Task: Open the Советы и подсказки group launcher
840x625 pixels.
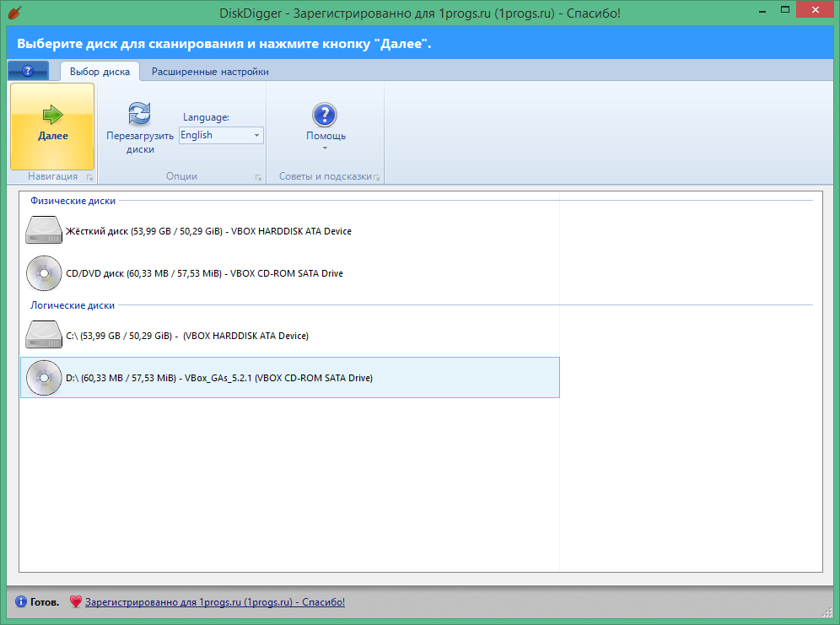Action: tap(376, 177)
